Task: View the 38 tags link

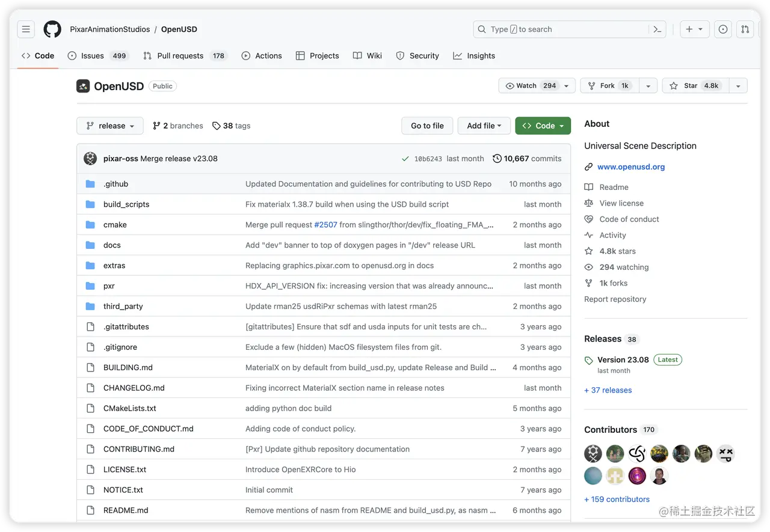Action: pyautogui.click(x=232, y=126)
